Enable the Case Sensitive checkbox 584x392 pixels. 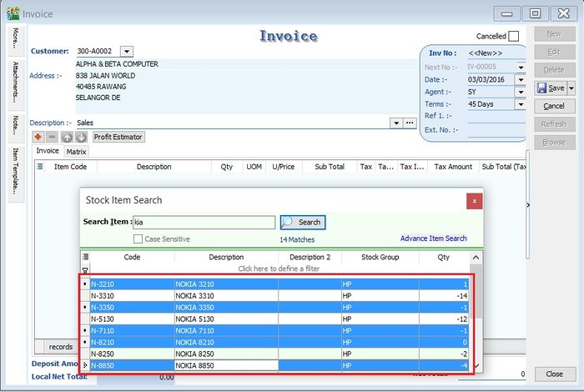point(138,239)
